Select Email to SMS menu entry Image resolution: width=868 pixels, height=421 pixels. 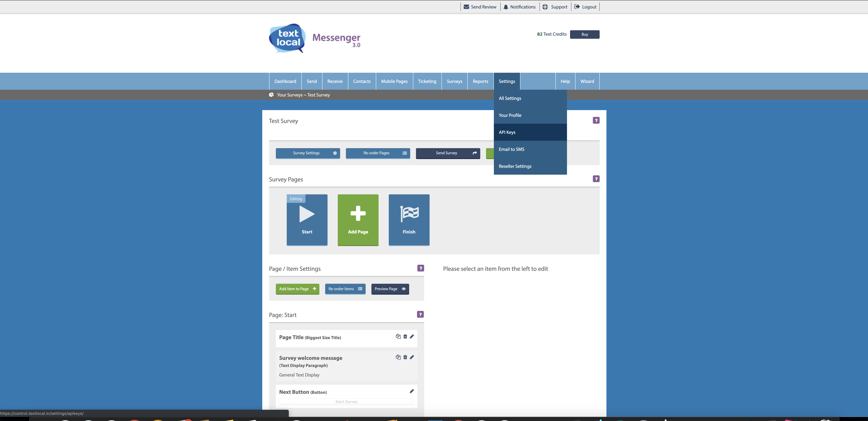pyautogui.click(x=530, y=149)
